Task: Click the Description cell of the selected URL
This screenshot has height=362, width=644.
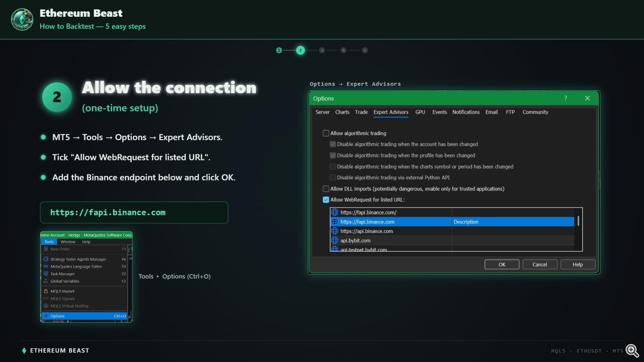Action: [x=513, y=222]
